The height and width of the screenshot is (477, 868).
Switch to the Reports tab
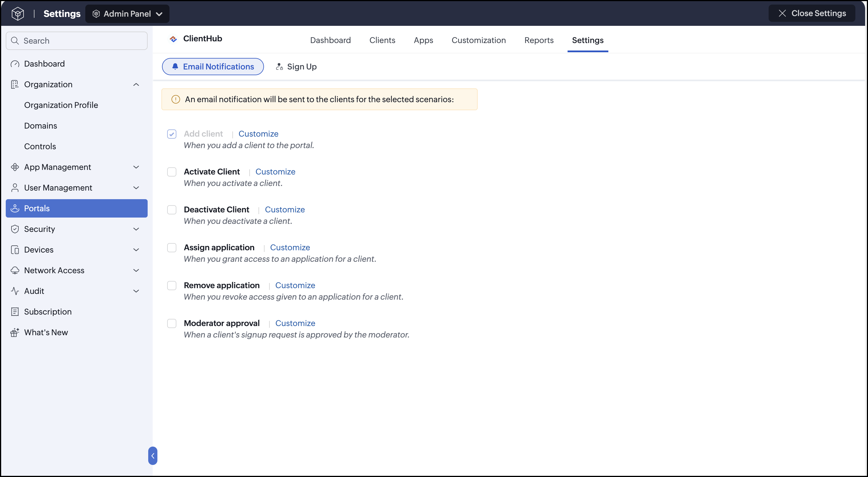coord(539,40)
